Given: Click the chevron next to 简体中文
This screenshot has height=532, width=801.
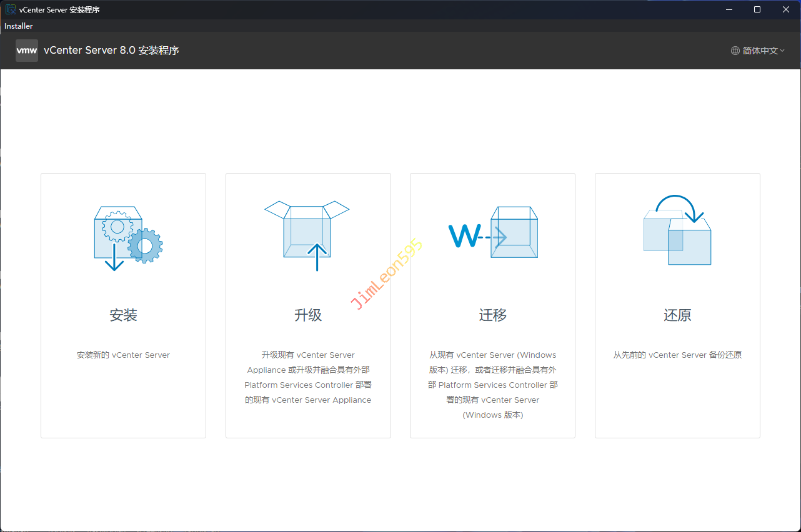Looking at the screenshot, I should (782, 51).
